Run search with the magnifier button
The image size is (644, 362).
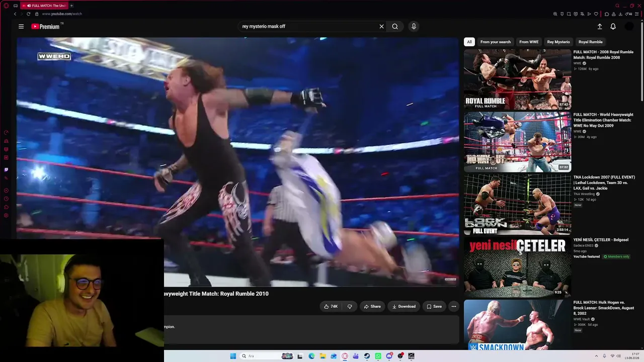(395, 27)
